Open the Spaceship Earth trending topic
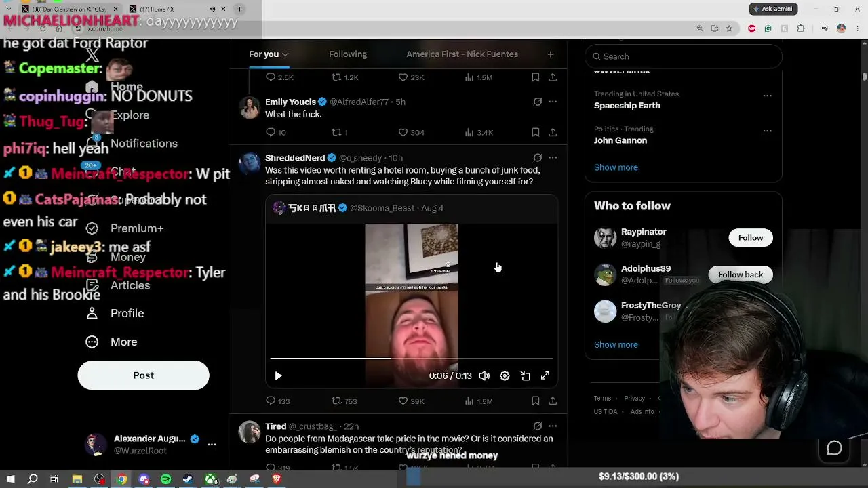Screen dimensions: 868x488 coord(627,106)
